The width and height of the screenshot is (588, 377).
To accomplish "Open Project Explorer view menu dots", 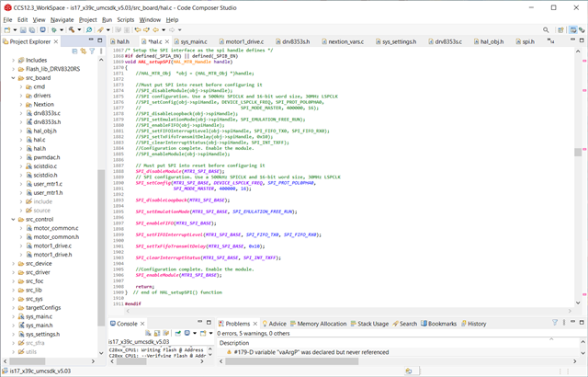I will click(x=101, y=51).
